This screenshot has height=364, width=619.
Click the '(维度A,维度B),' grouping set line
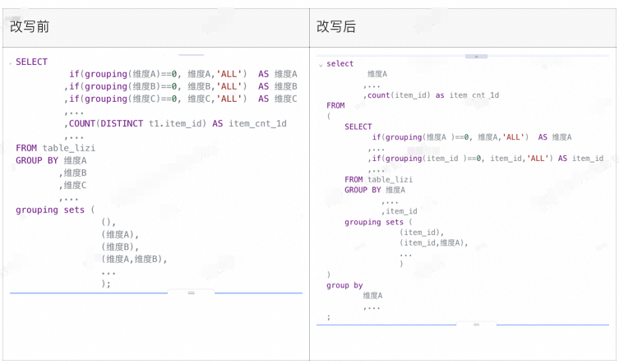134,260
